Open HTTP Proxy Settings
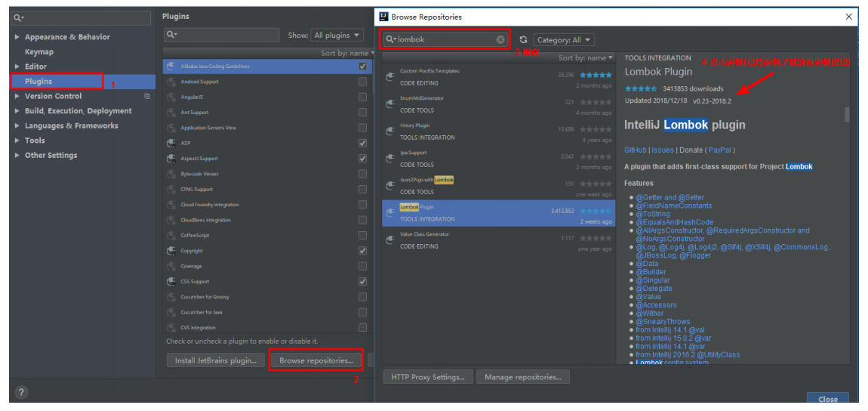Image resolution: width=868 pixels, height=411 pixels. [428, 377]
